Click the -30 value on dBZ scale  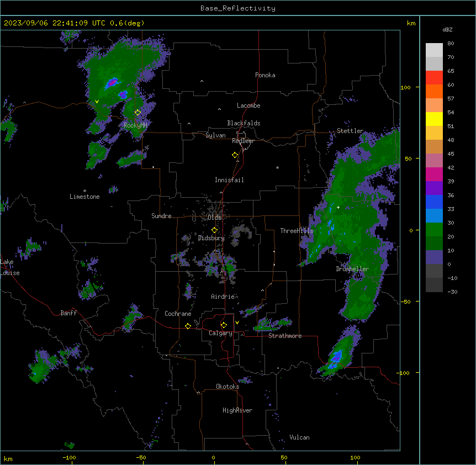pos(452,292)
